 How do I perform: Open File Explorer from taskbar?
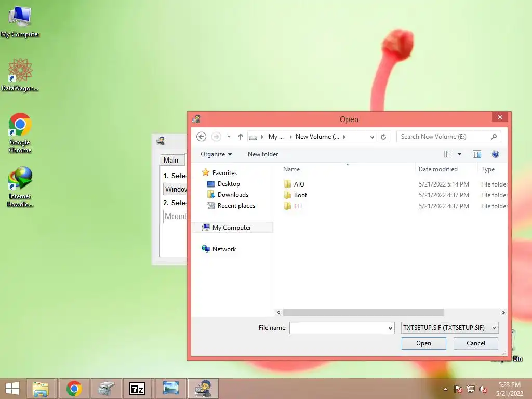click(x=41, y=389)
